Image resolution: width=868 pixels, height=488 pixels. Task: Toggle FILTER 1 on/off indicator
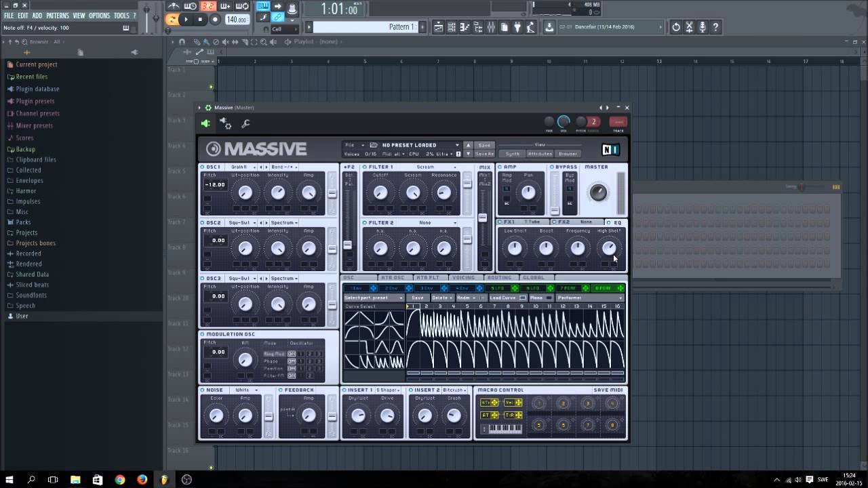click(x=365, y=167)
